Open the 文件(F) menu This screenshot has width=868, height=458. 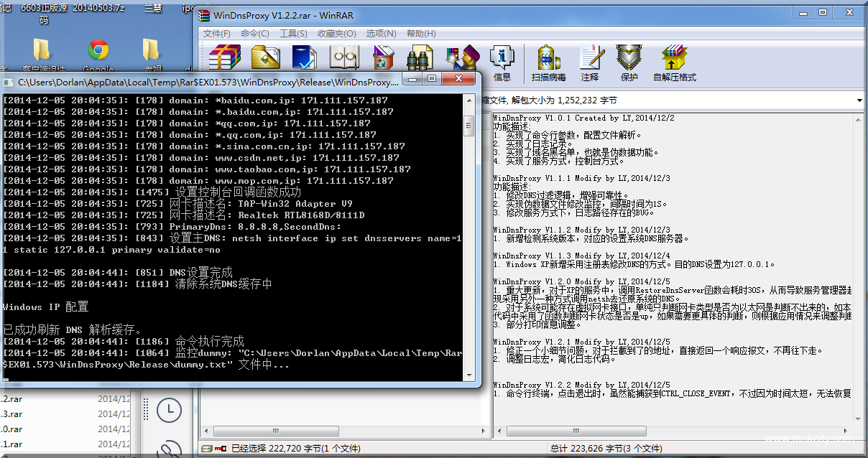(217, 34)
